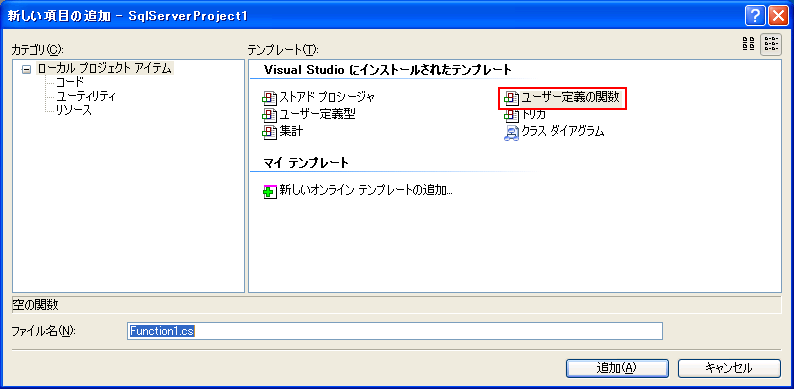Click the 集計 template label
Viewport: 794px width, 389px height.
292,132
